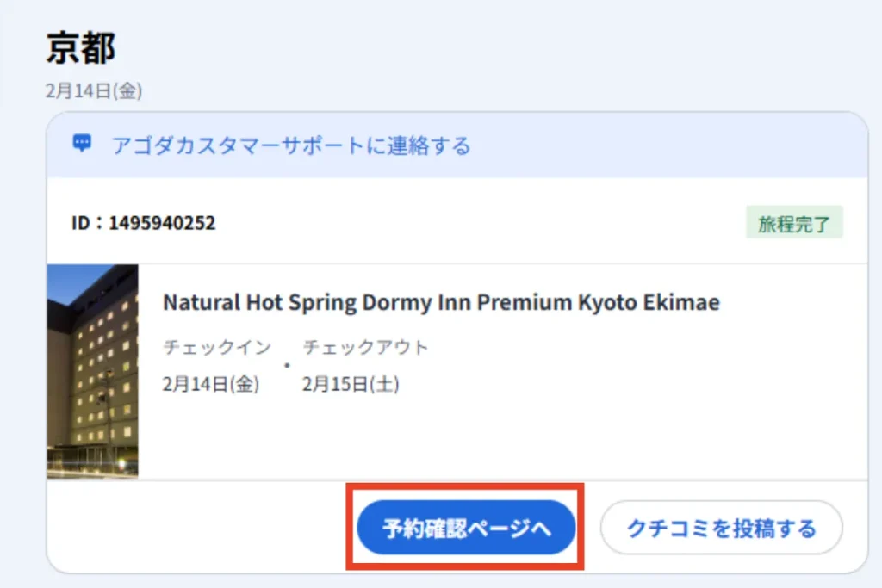Select the hotel name Dormy Inn Premium Kyoto
The width and height of the screenshot is (882, 588).
[440, 302]
